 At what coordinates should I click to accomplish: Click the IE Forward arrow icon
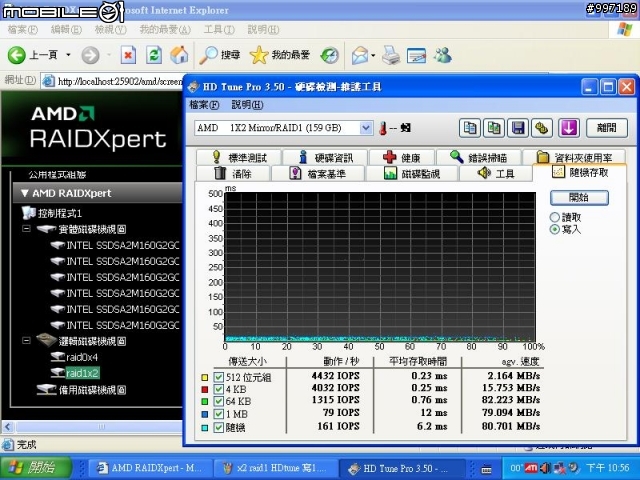point(90,55)
